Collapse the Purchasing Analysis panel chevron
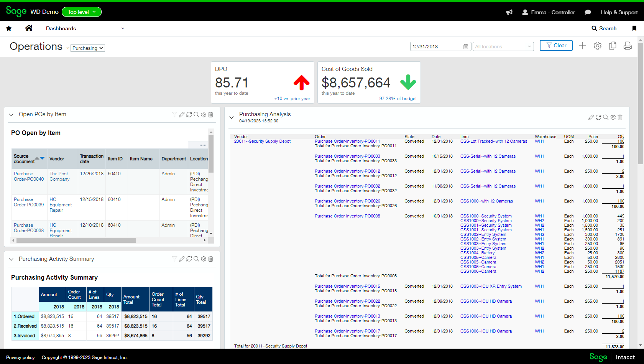The width and height of the screenshot is (644, 364). coord(232,117)
